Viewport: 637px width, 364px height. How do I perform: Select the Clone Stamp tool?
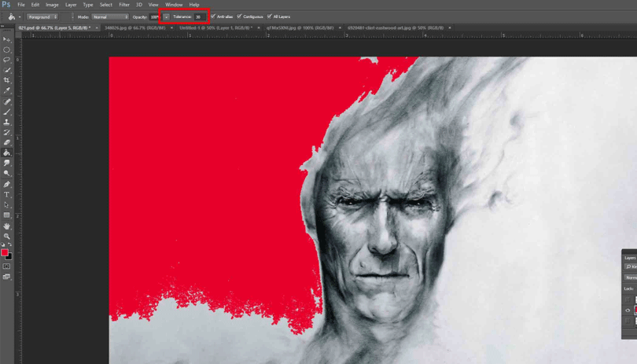tap(7, 123)
